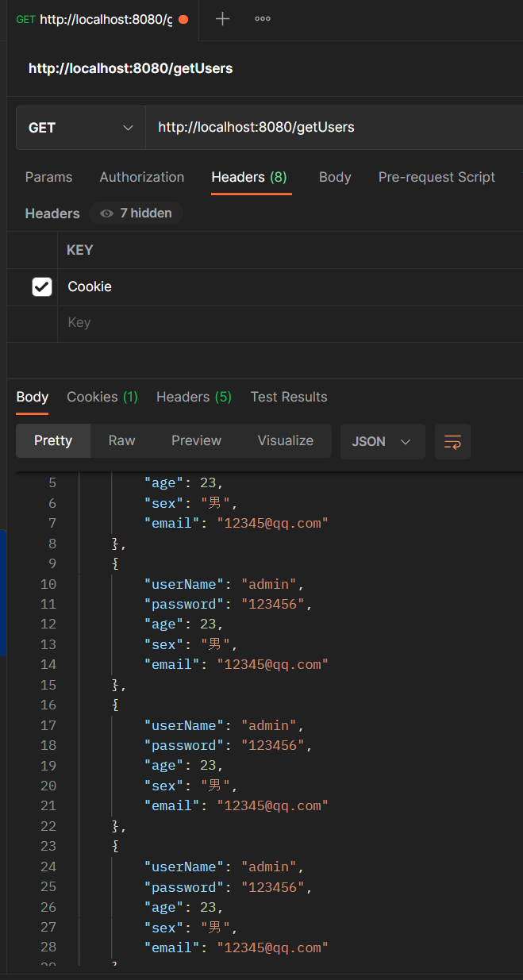The width and height of the screenshot is (523, 980).
Task: Uncheck the Cookie header checkbox
Action: click(x=42, y=286)
